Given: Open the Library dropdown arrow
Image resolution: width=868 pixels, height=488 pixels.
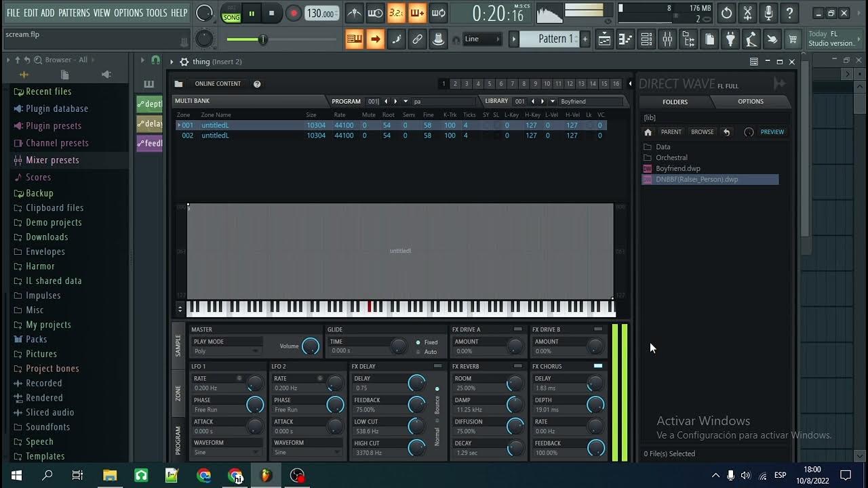Looking at the screenshot, I should tap(552, 102).
